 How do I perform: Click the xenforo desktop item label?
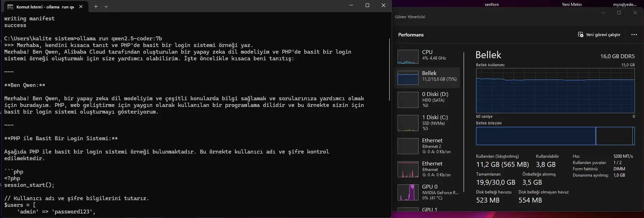pos(492,5)
